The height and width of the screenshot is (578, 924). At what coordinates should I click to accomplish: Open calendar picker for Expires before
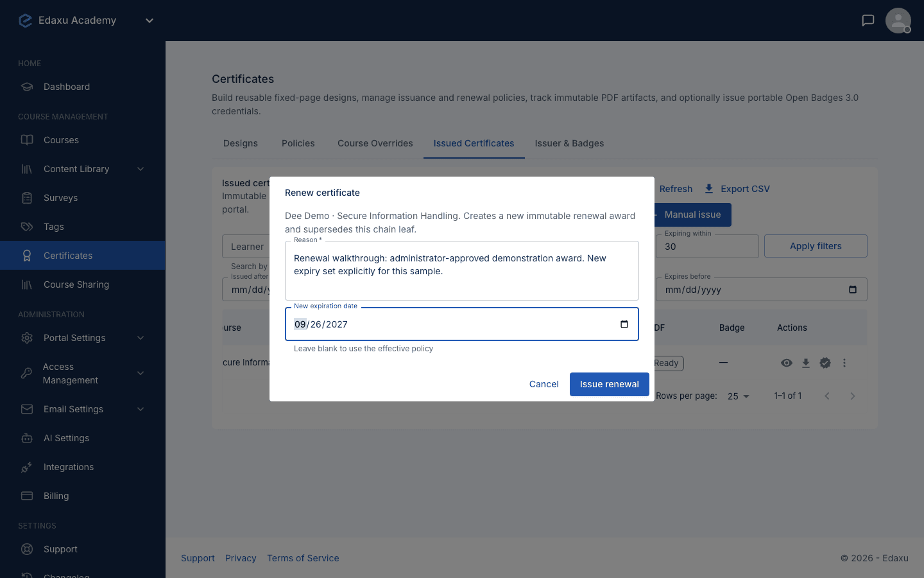click(853, 290)
